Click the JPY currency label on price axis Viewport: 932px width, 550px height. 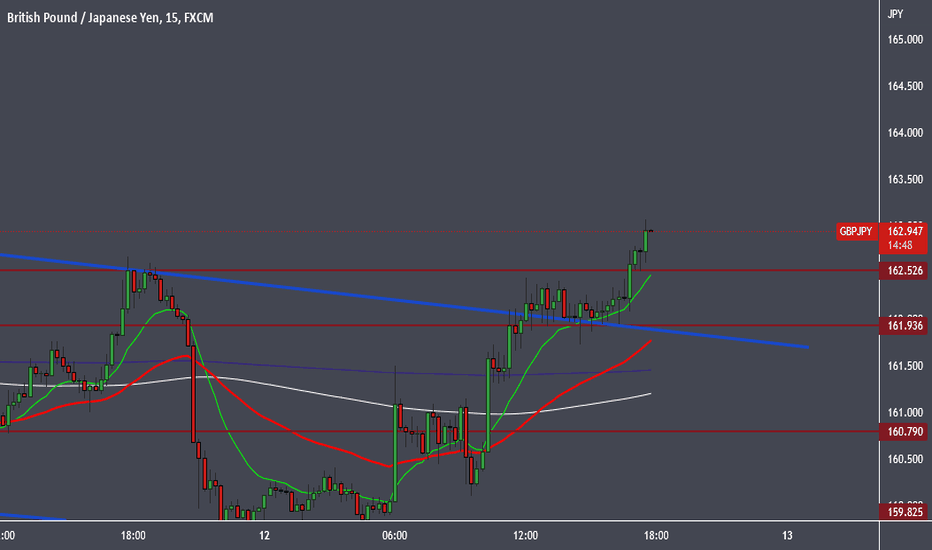click(x=895, y=14)
